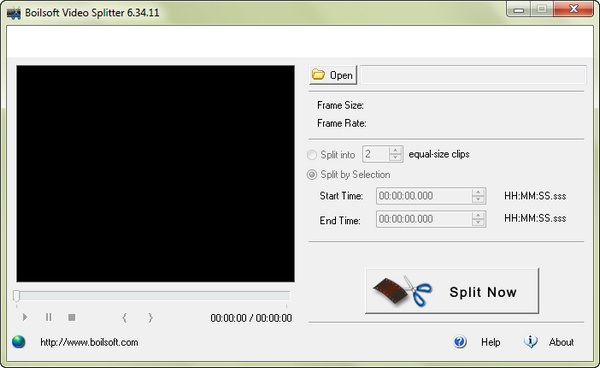
Task: Click the blue question mark Help icon
Action: pos(460,342)
